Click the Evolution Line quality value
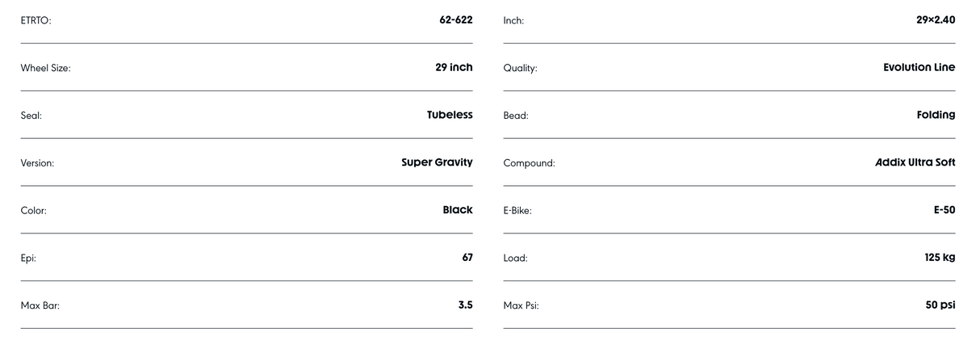The image size is (980, 341). pos(919,67)
